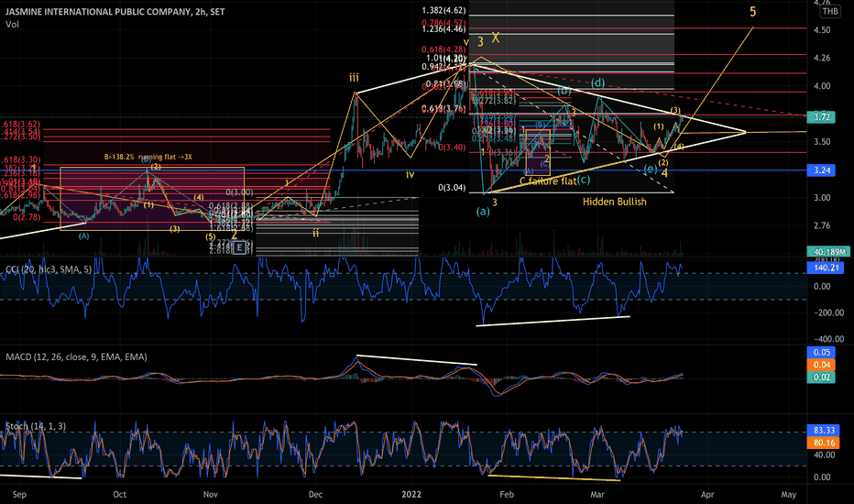Click the 'B>138.2% running flat ->3X' note
The width and height of the screenshot is (854, 504).
(148, 157)
